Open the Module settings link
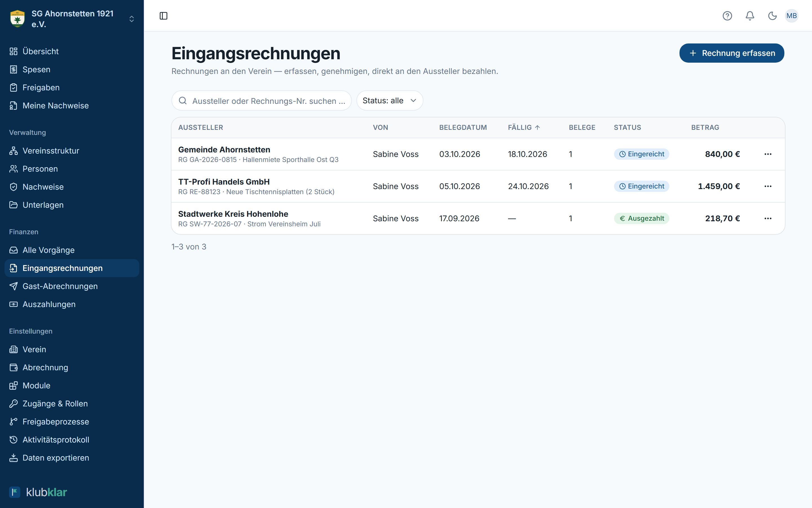This screenshot has width=812, height=508. [72, 386]
